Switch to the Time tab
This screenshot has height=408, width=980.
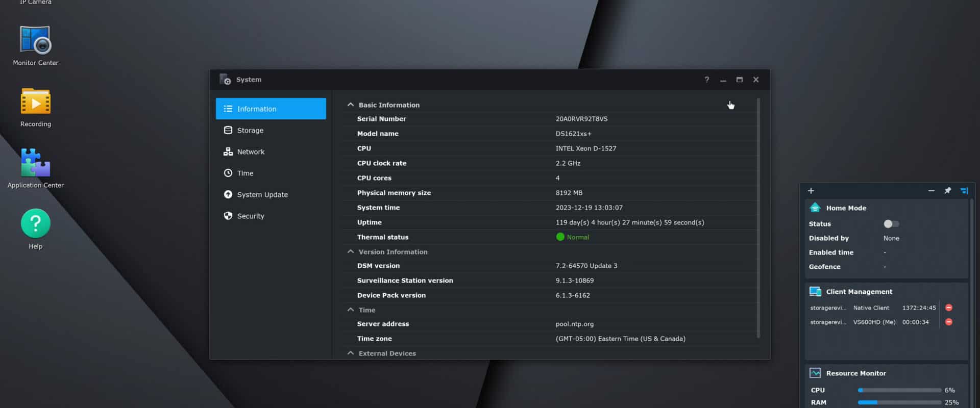pos(271,173)
